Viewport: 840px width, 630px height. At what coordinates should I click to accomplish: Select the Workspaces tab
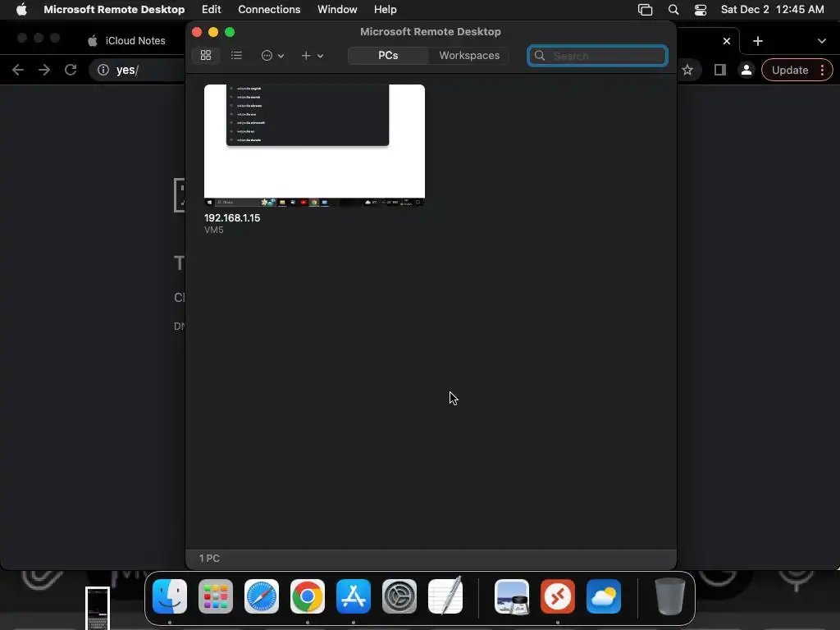[x=469, y=55]
